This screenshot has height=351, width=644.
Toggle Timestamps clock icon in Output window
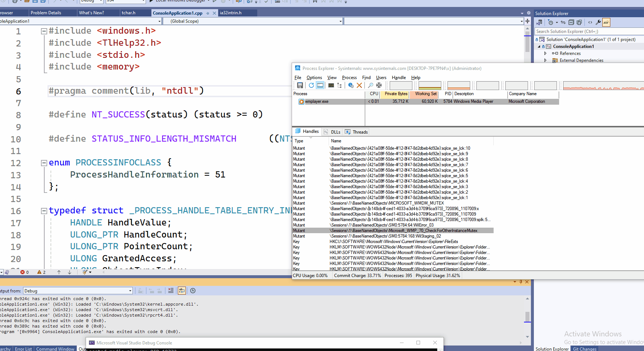point(193,291)
